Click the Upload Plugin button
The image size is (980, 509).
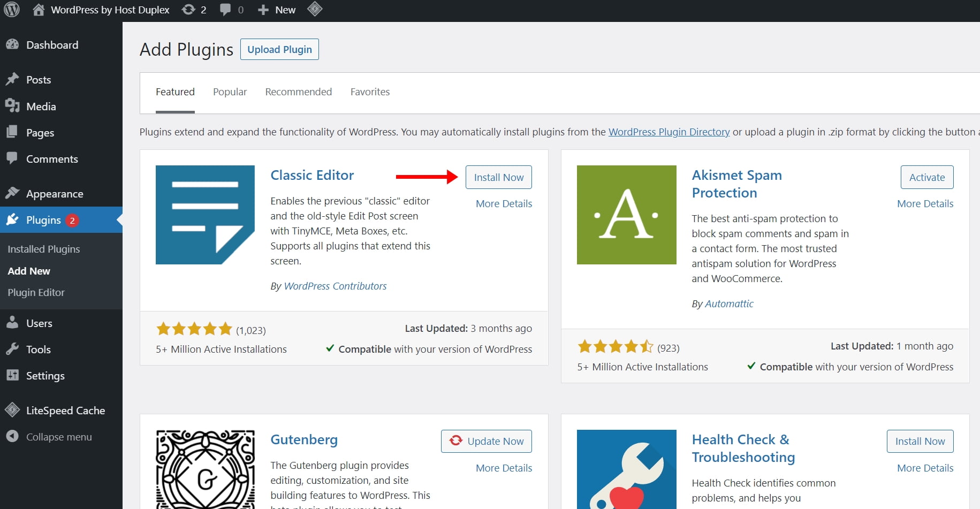[279, 49]
